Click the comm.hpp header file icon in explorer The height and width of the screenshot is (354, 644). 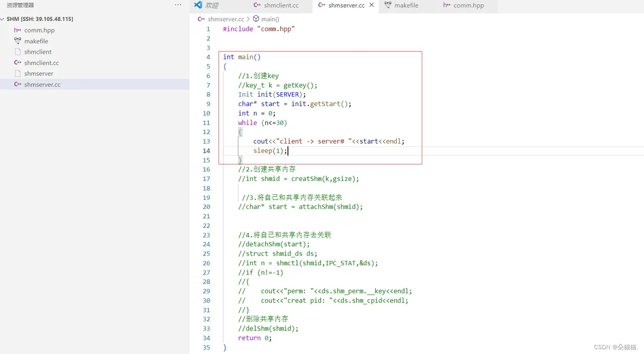17,30
